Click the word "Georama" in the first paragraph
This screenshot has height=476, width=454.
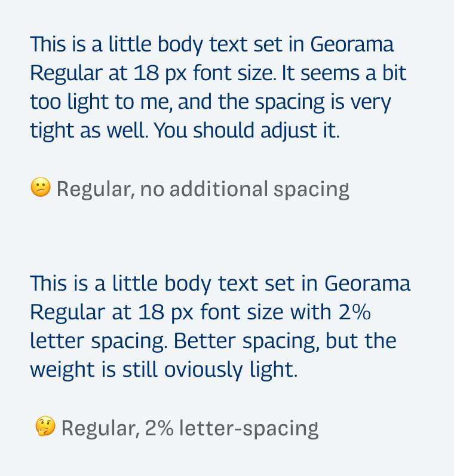click(352, 44)
